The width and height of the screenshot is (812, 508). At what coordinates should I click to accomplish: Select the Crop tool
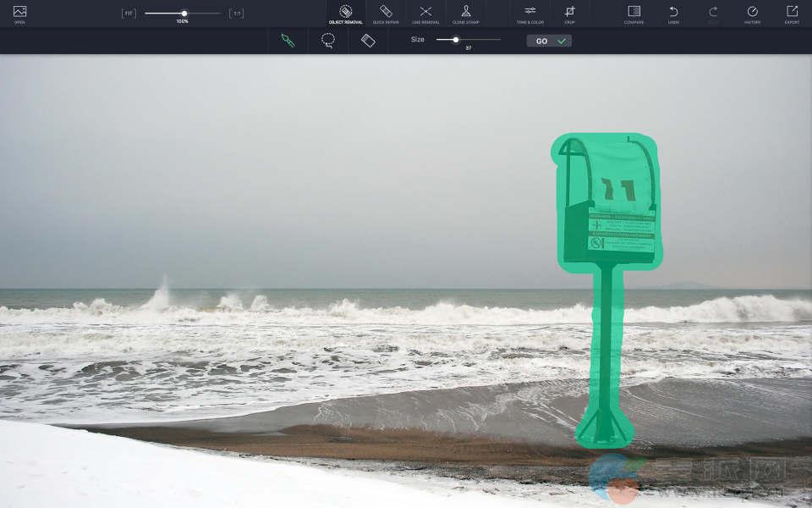pos(569,13)
